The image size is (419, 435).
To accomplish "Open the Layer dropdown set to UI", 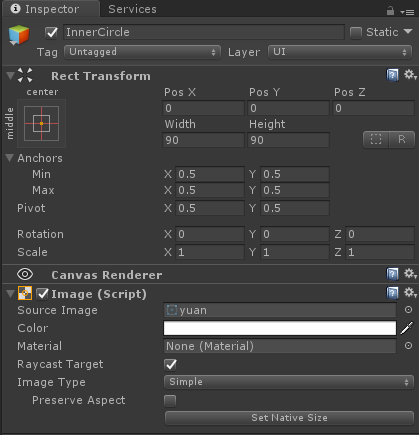I will pos(340,52).
